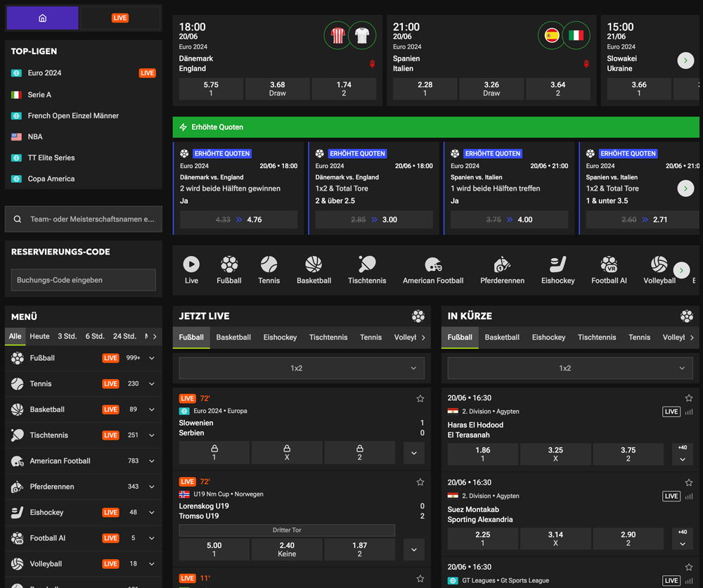Image resolution: width=703 pixels, height=588 pixels.
Task: Click the Buchungs-Code eingeben field
Action: [x=84, y=280]
